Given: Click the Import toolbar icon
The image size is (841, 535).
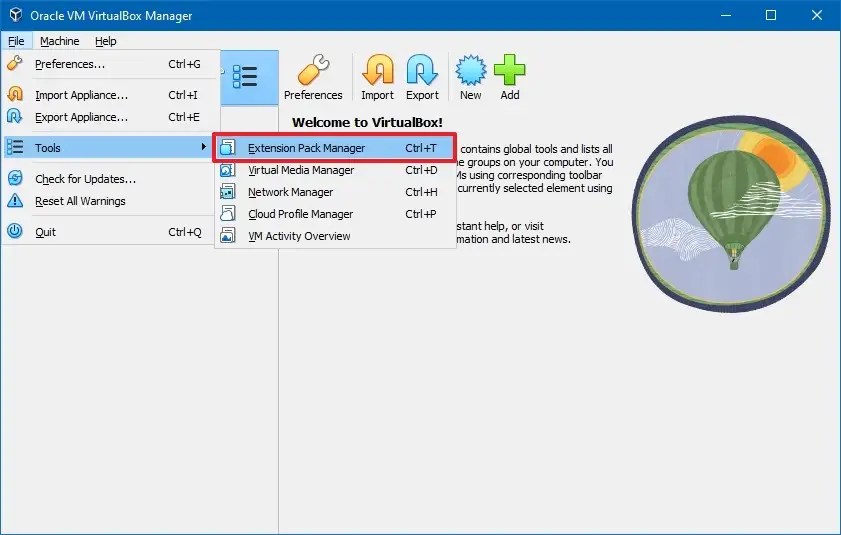Looking at the screenshot, I should click(x=378, y=70).
